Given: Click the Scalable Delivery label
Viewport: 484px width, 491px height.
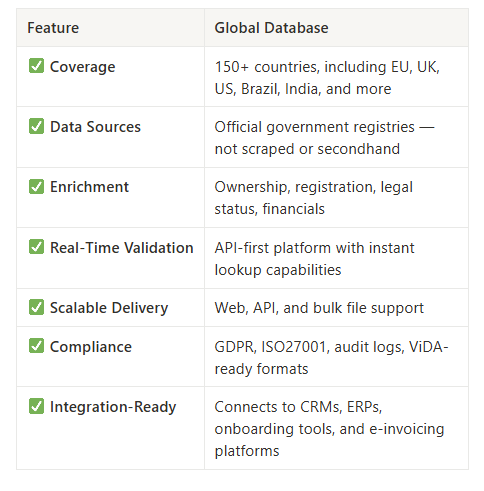Looking at the screenshot, I should (109, 308).
